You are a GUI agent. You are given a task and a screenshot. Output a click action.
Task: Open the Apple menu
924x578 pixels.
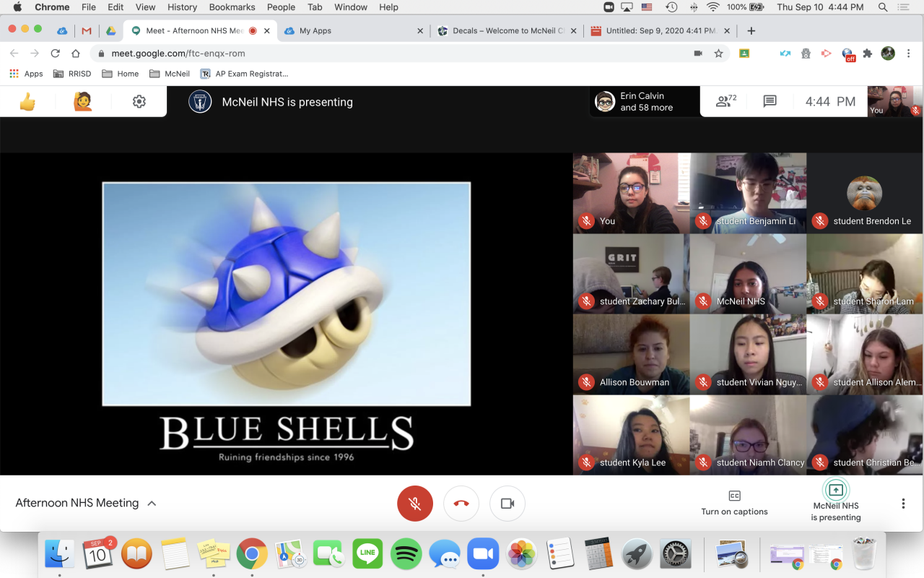tap(17, 7)
